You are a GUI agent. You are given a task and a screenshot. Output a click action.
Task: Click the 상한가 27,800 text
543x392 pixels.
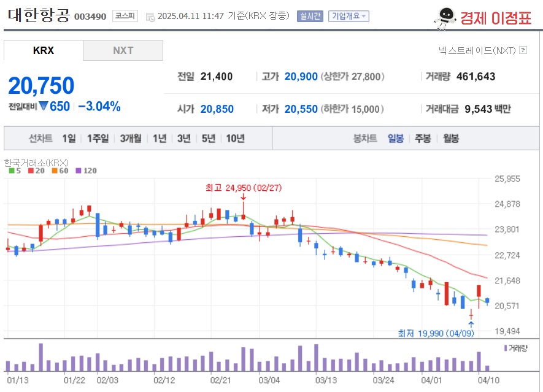coord(353,77)
